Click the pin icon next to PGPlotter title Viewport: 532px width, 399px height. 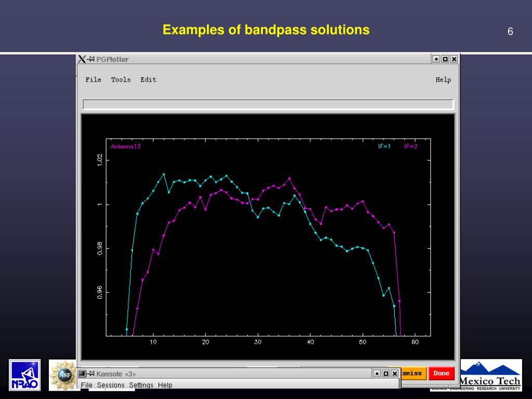pos(90,59)
